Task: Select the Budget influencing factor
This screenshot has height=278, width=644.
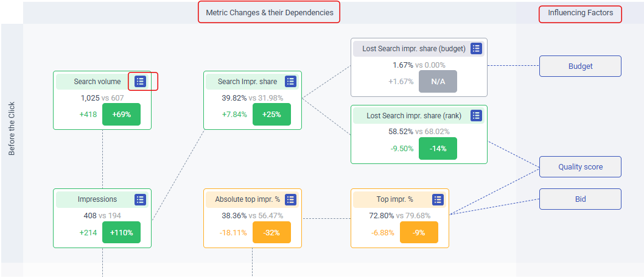Action: point(580,66)
